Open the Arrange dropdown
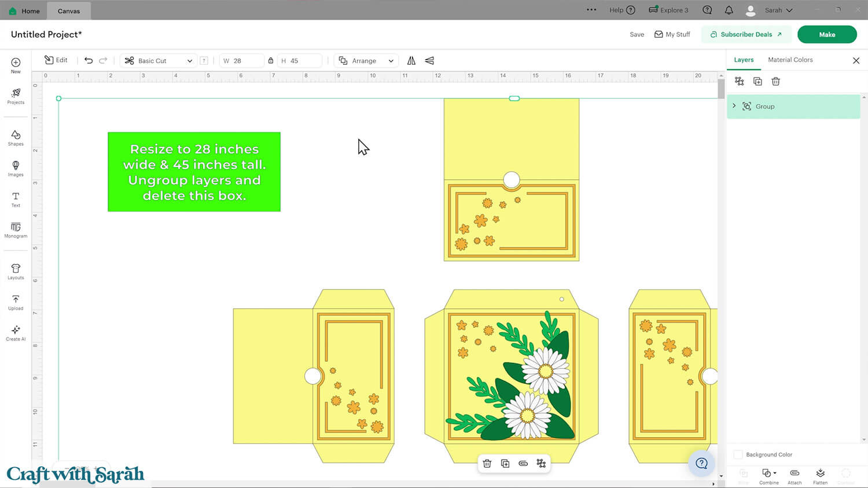Screen dimensions: 868x488 coord(366,61)
